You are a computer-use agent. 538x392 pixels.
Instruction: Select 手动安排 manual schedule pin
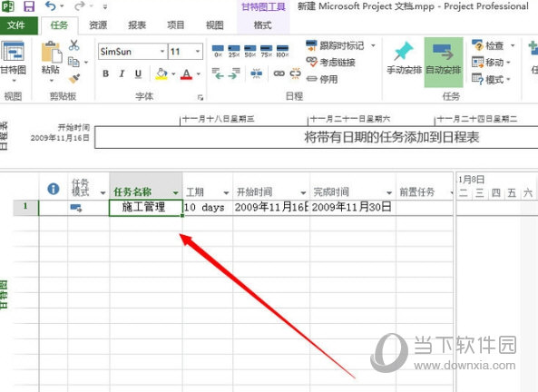tap(405, 58)
